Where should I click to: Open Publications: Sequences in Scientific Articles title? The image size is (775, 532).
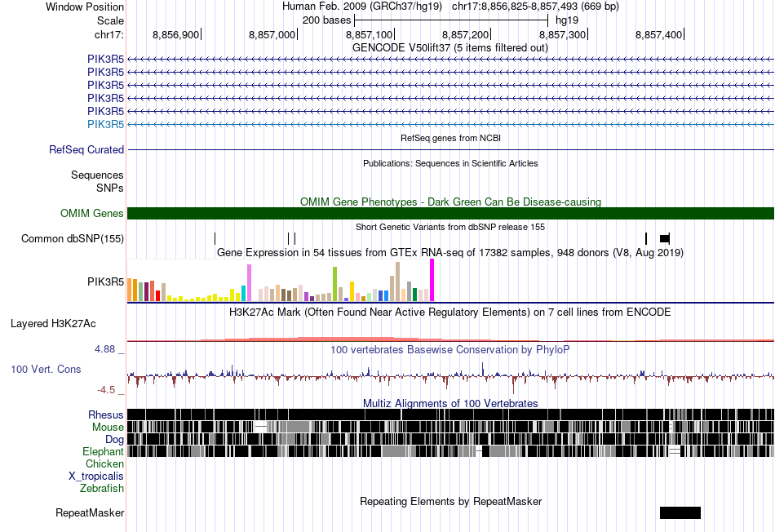(450, 163)
